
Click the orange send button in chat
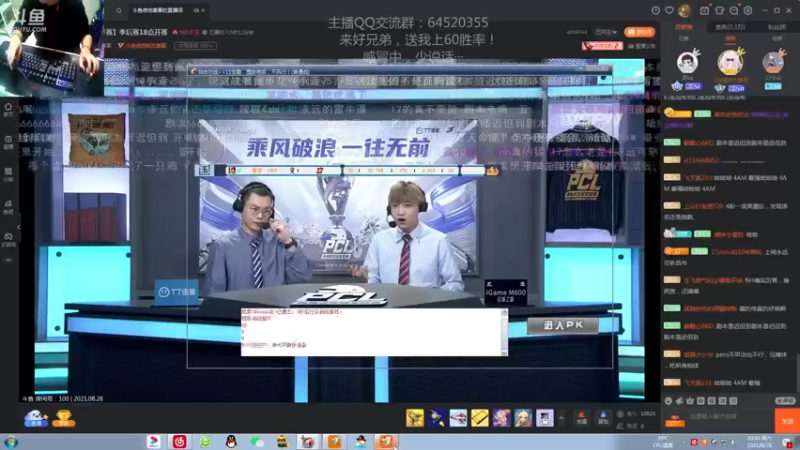pyautogui.click(x=787, y=421)
